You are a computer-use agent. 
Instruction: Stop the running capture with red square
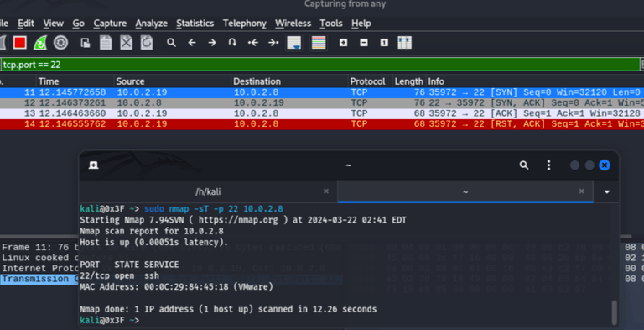[x=20, y=43]
